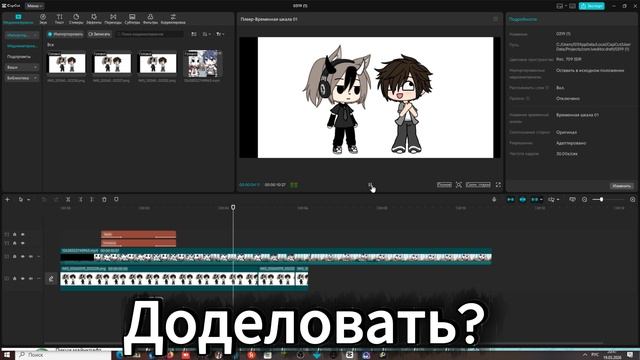640x360 pixels.
Task: Open the Корректировка (adjustment) tab
Action: (x=173, y=19)
